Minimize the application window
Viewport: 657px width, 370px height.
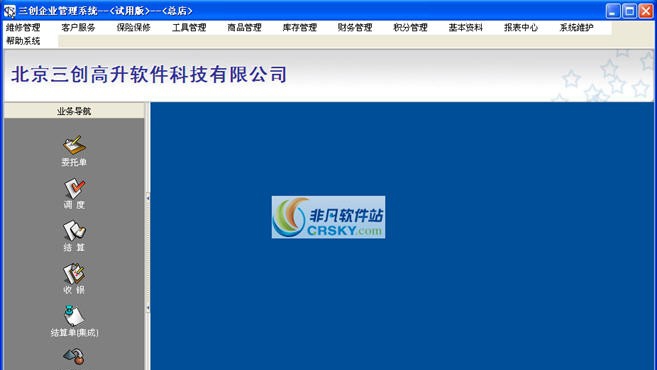click(x=613, y=11)
